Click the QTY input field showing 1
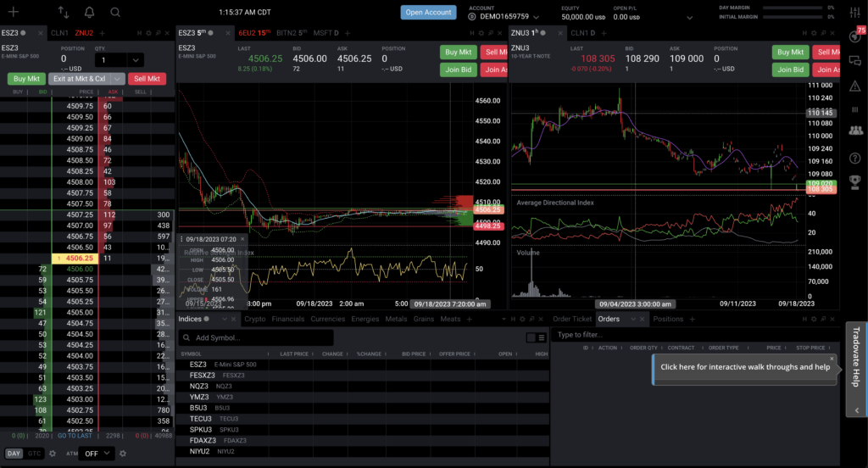 click(x=111, y=60)
